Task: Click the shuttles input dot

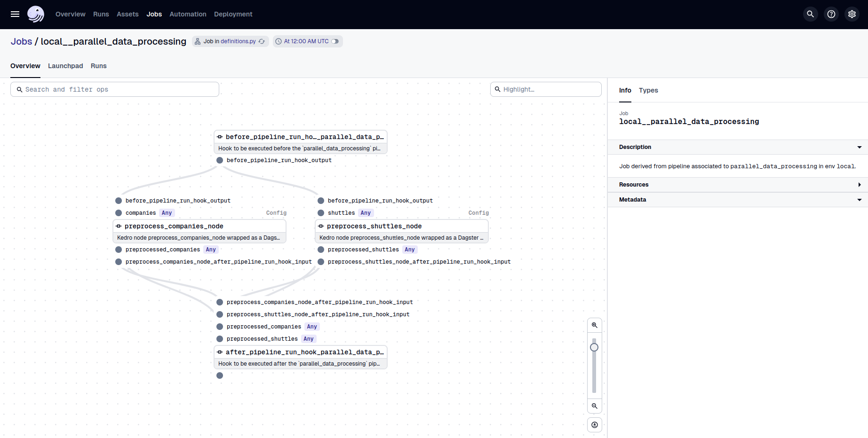Action: 321,213
